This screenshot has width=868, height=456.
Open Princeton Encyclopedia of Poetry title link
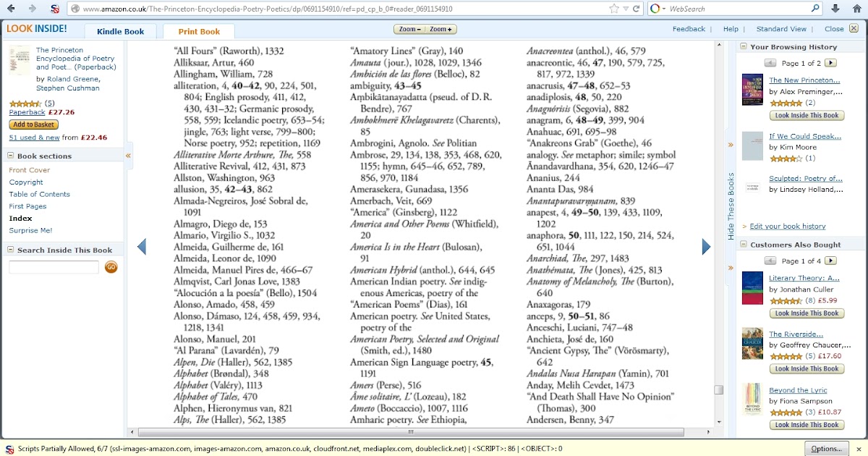click(75, 59)
